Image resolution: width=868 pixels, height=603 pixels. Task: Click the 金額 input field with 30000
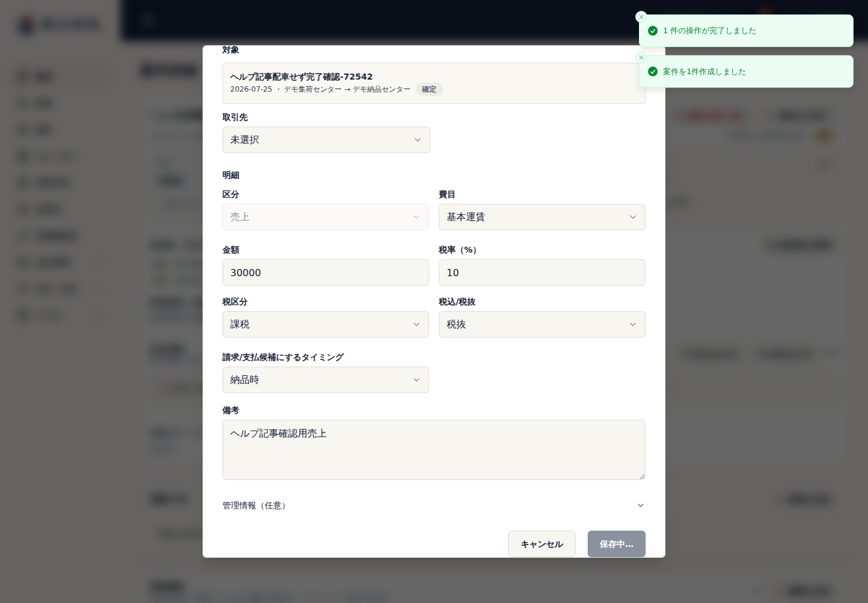(x=325, y=273)
